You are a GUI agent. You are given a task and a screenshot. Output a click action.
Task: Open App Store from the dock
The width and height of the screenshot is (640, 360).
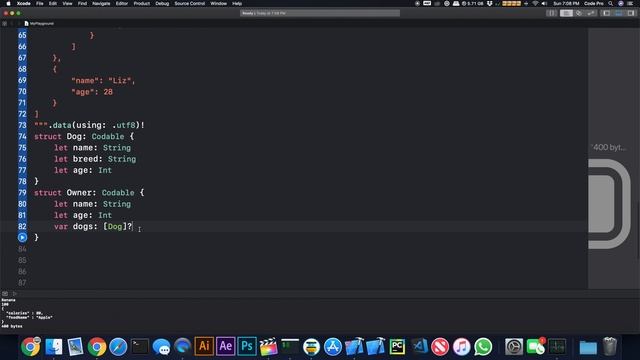pos(333,347)
